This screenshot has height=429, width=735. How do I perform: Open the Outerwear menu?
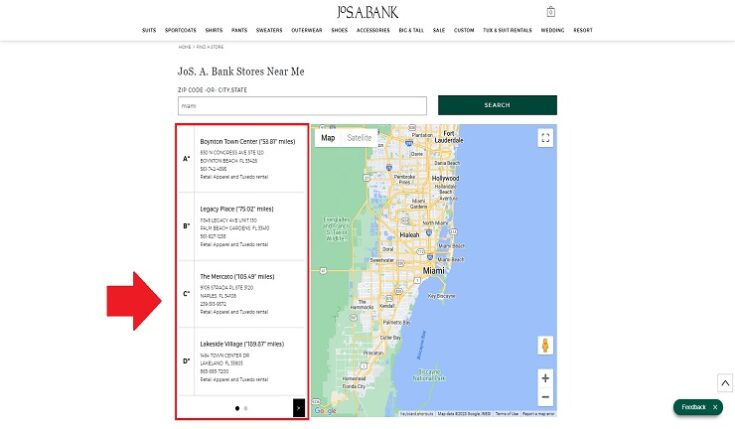click(x=307, y=30)
